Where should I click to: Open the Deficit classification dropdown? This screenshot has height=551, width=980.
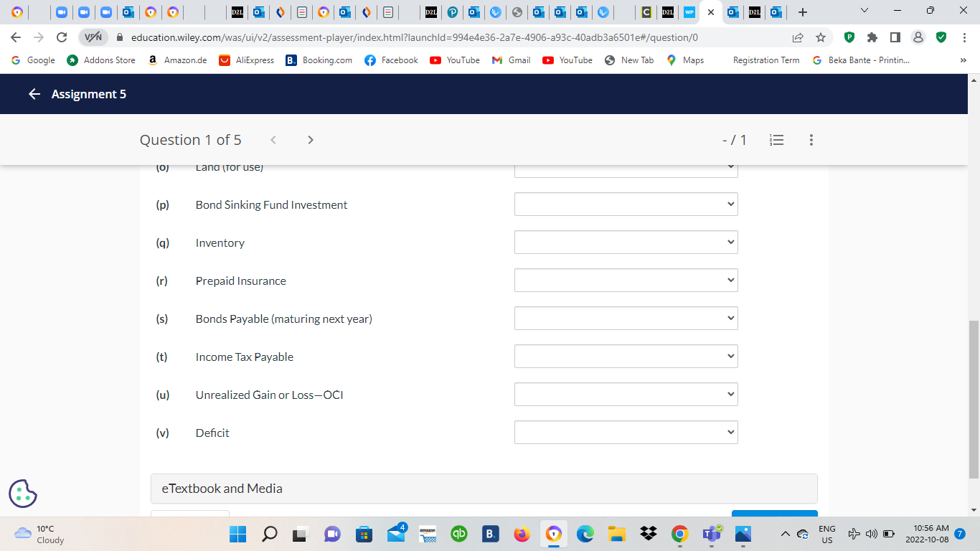point(626,433)
